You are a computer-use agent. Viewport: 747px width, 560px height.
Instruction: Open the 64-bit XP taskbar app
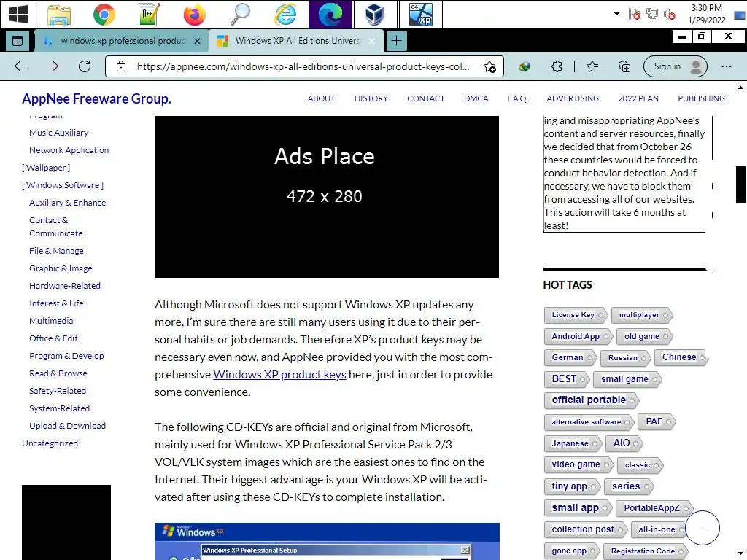pos(421,15)
